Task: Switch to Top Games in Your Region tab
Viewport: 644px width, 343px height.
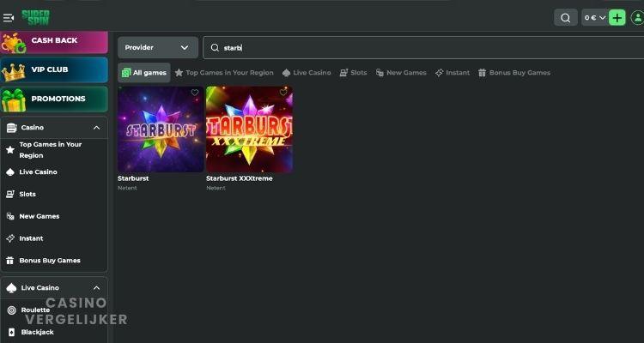Action: tap(224, 73)
